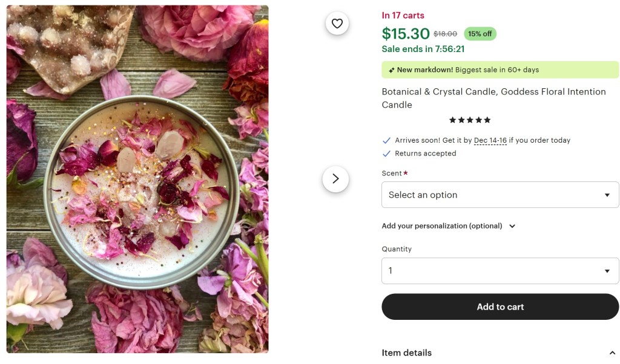Click the 15% off badge
The width and height of the screenshot is (620, 364).
pos(480,34)
